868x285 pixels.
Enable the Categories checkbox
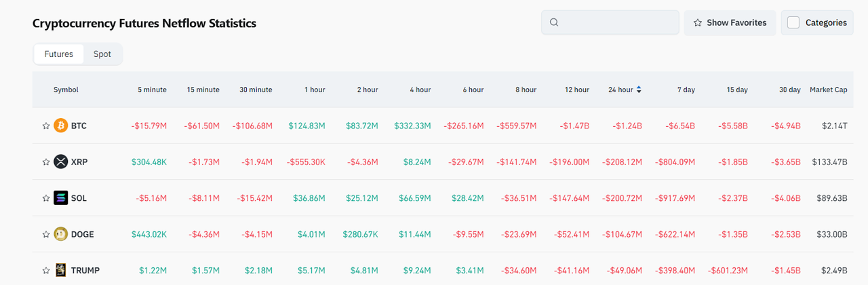tap(793, 22)
